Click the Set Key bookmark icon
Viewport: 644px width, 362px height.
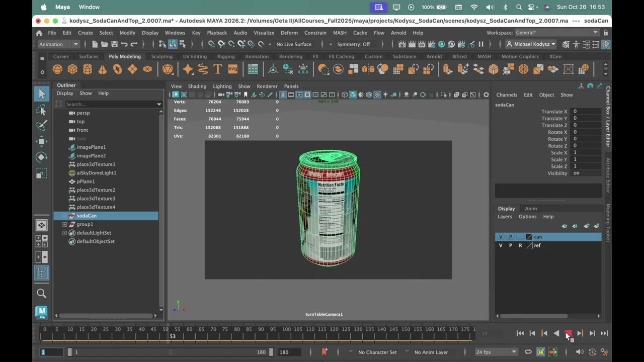pos(324,352)
